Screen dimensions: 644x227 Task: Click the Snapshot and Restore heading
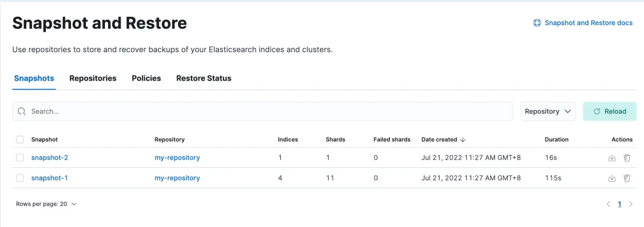[100, 23]
